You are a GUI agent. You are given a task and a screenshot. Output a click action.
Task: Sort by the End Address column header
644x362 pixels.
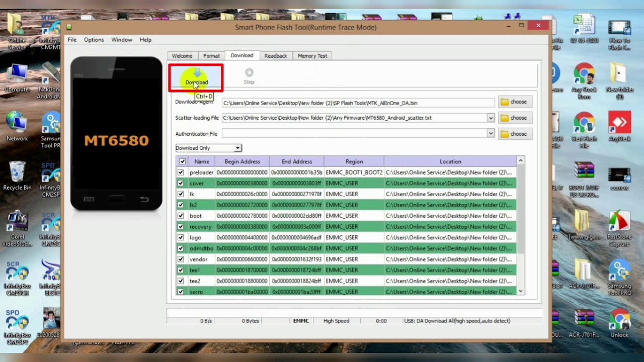[x=297, y=161]
